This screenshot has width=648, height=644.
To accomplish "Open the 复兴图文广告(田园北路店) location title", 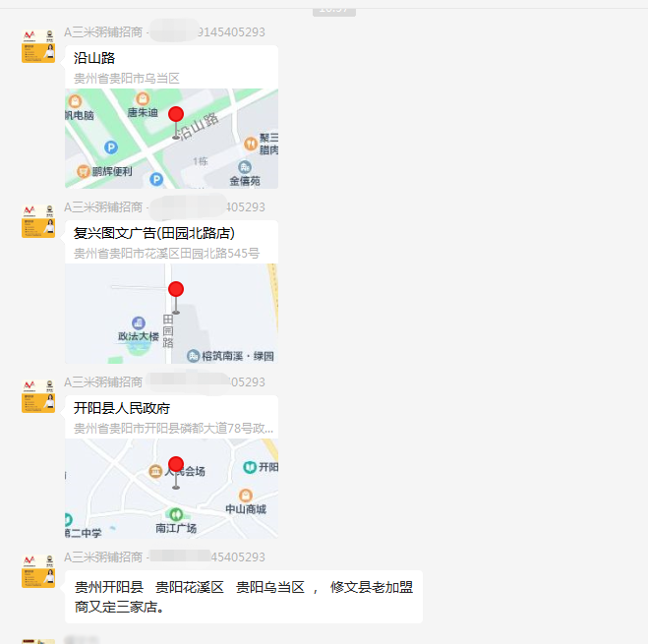I will (x=154, y=233).
